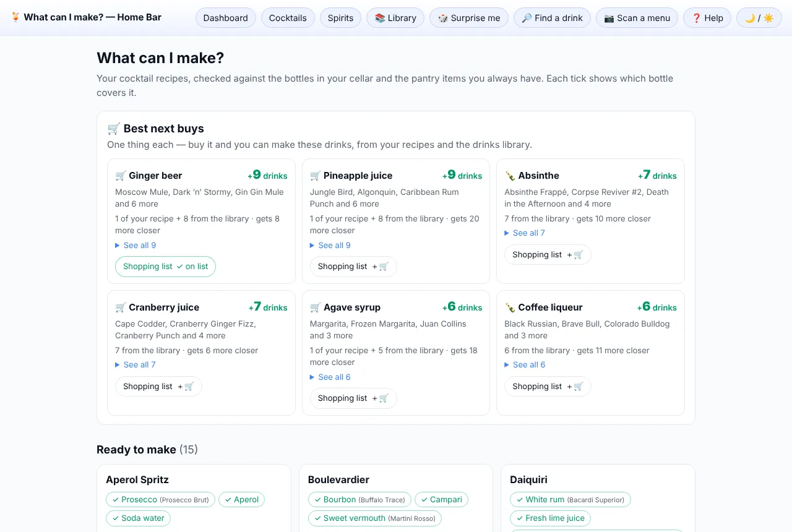
Task: Click the cart icon beside Agave syrup title
Action: coord(316,307)
